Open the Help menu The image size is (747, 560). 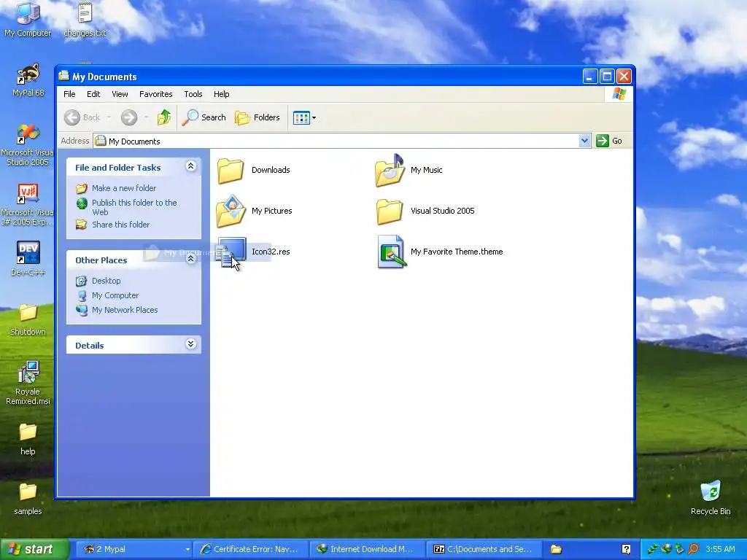221,94
